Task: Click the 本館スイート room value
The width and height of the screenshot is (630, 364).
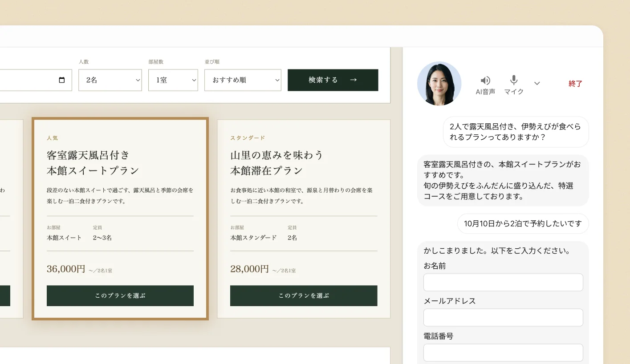Action: [x=64, y=238]
